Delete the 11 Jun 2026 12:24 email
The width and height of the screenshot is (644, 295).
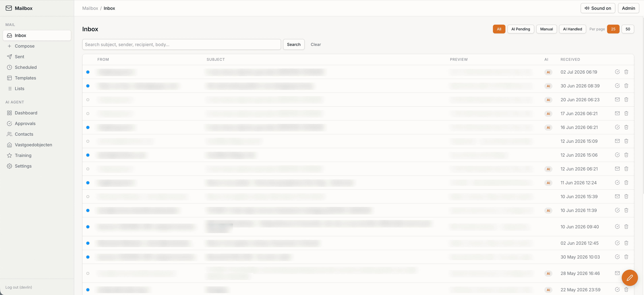click(x=626, y=182)
